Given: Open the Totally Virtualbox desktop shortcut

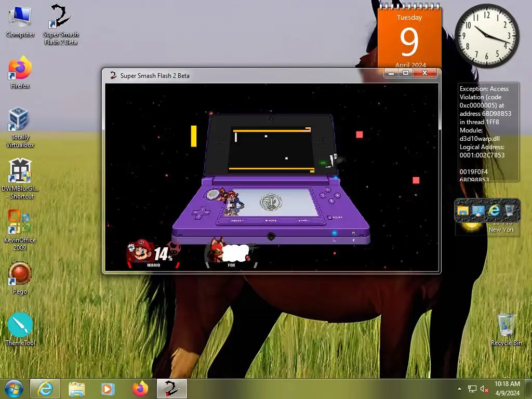Looking at the screenshot, I should [20, 127].
